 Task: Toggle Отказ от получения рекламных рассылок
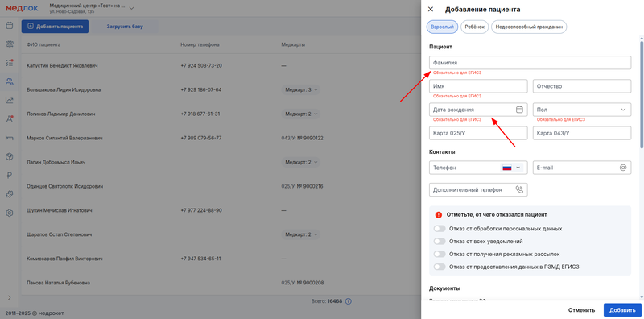440,254
